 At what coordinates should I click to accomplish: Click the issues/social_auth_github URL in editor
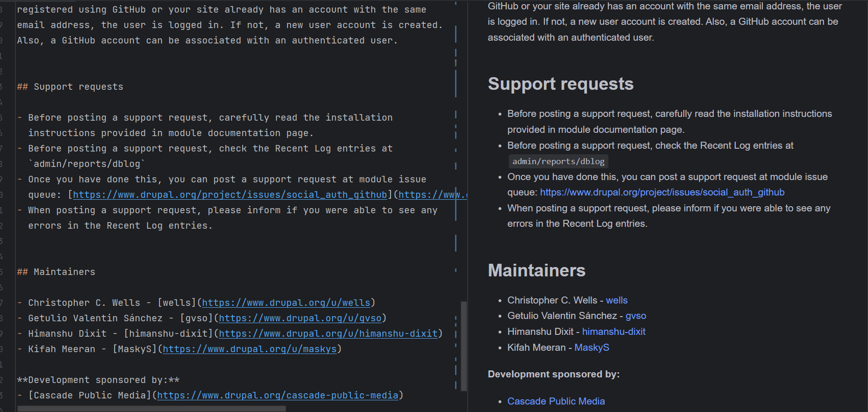230,195
